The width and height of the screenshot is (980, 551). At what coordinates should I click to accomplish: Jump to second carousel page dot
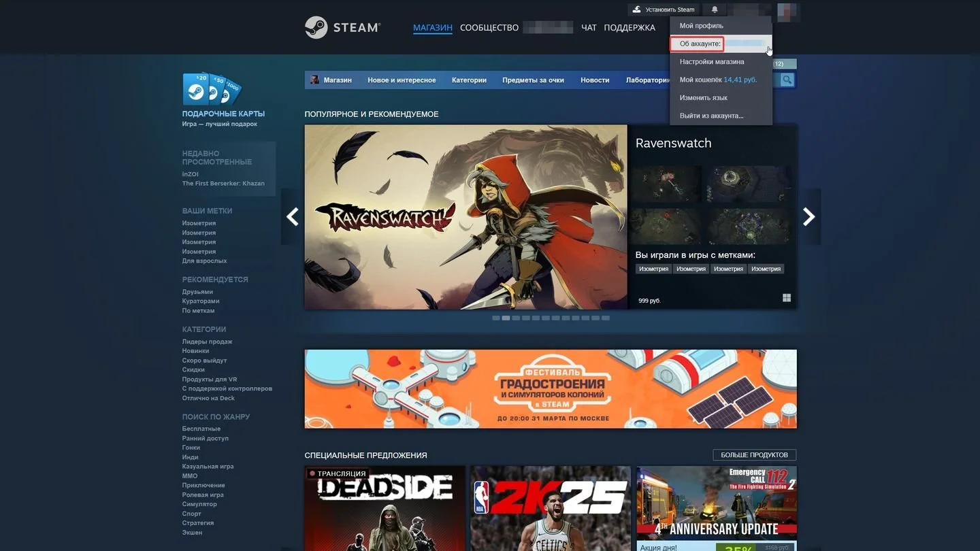pos(506,318)
